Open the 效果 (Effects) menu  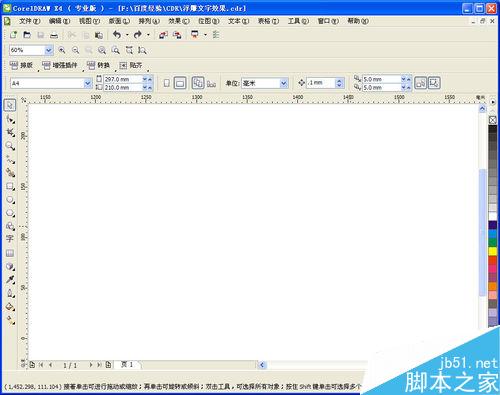[179, 21]
